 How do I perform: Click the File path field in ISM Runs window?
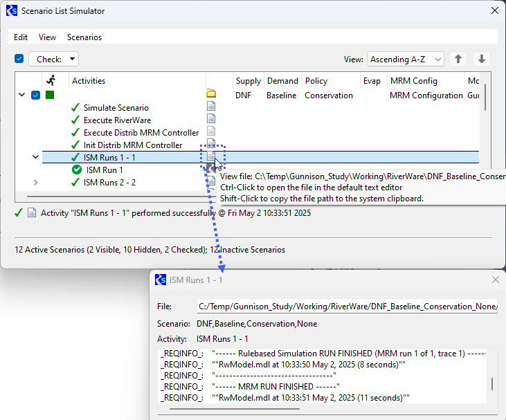(x=347, y=306)
